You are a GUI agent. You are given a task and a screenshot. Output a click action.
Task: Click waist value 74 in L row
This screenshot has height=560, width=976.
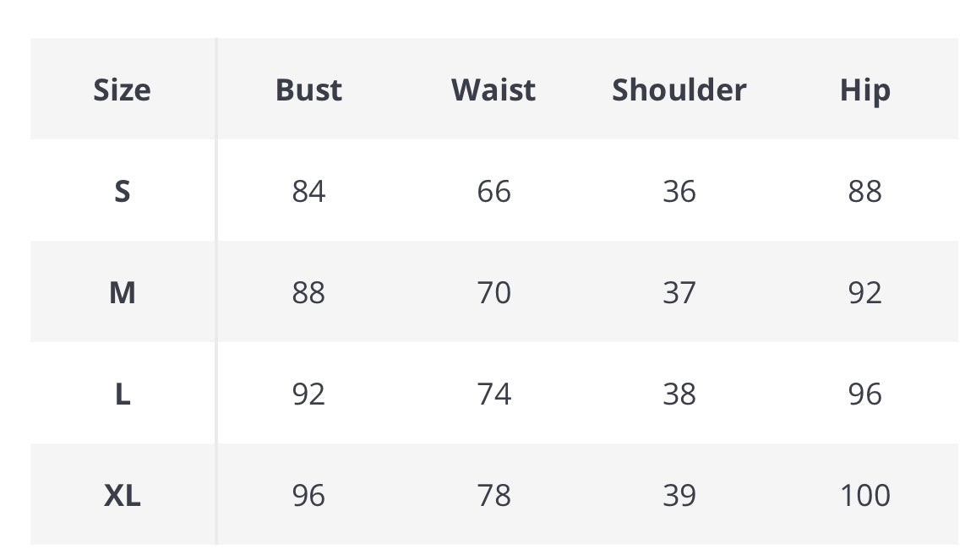point(493,394)
